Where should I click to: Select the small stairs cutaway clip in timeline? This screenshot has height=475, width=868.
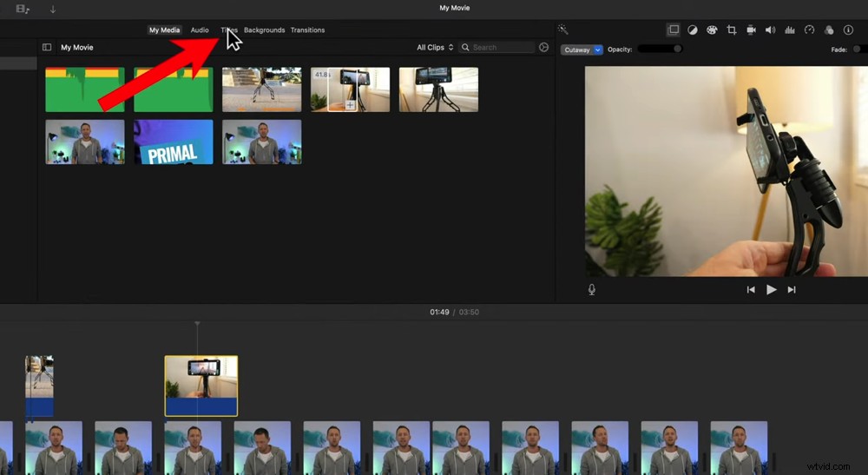39,386
